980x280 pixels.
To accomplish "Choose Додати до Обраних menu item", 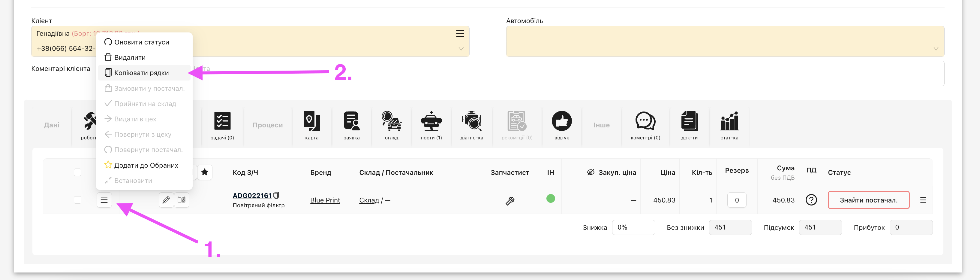I will click(146, 165).
